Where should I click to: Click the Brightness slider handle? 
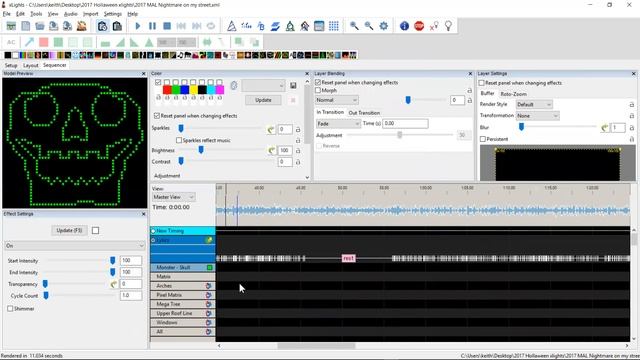coord(201,150)
